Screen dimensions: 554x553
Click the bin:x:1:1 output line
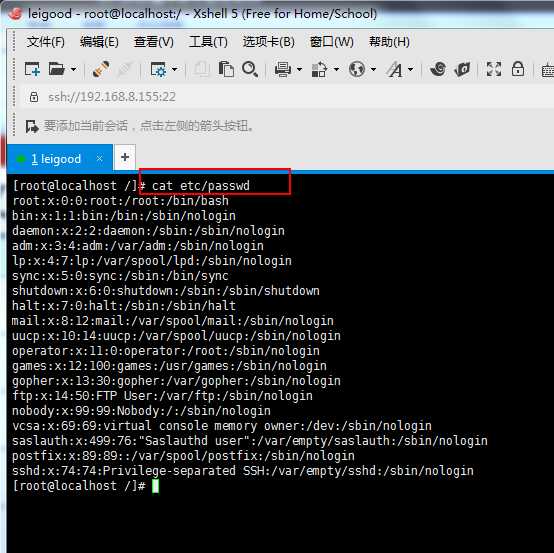coord(124,216)
